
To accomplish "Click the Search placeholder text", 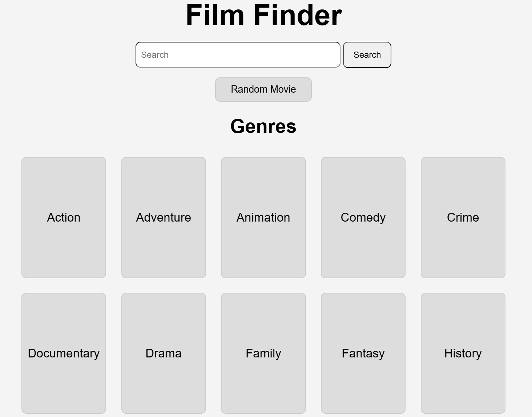I will 155,55.
